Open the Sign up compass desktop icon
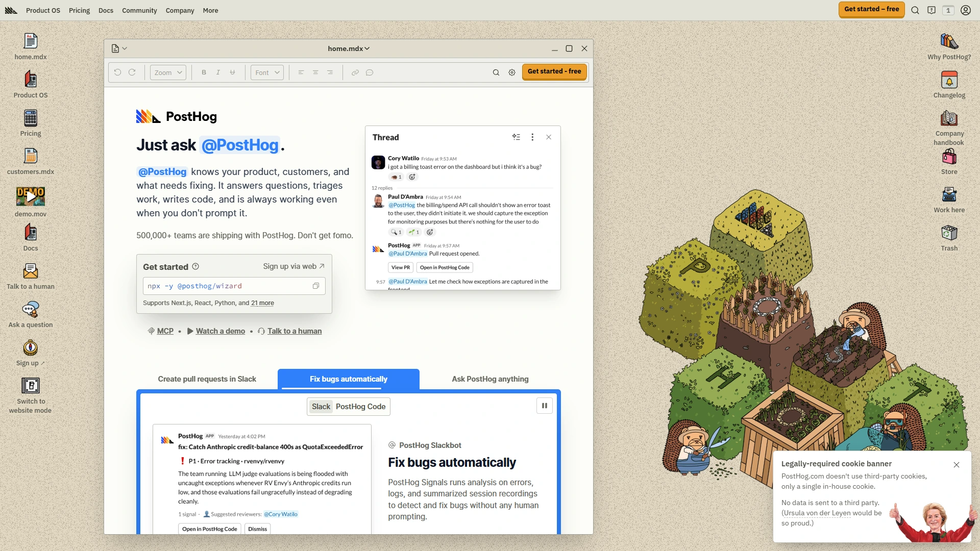 [31, 347]
